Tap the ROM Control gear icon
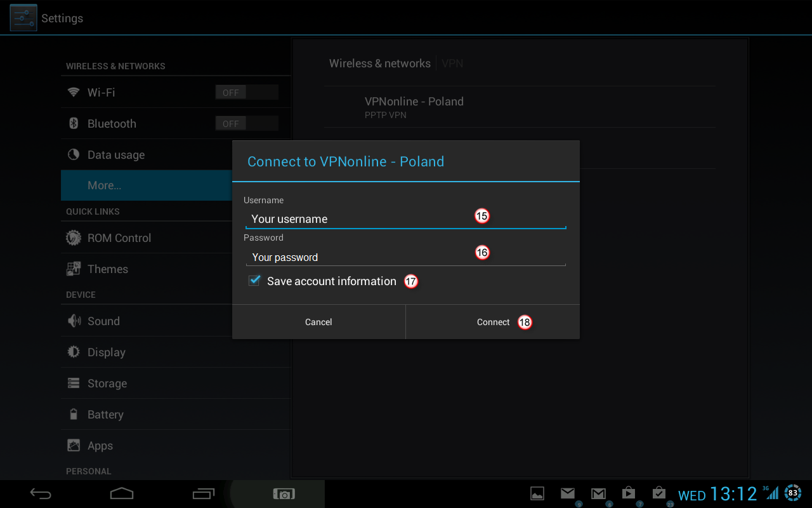This screenshot has height=508, width=812. (x=74, y=237)
